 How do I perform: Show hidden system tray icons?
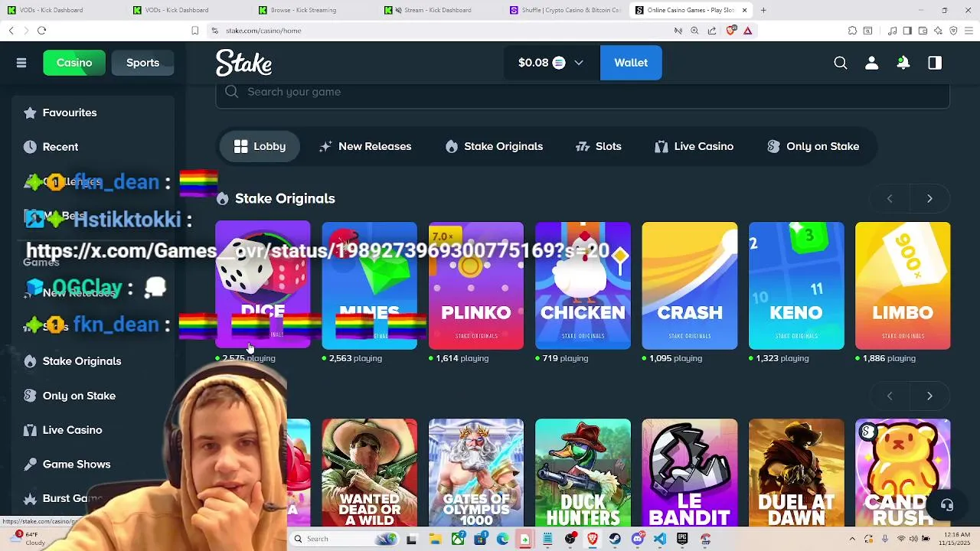[x=852, y=539]
